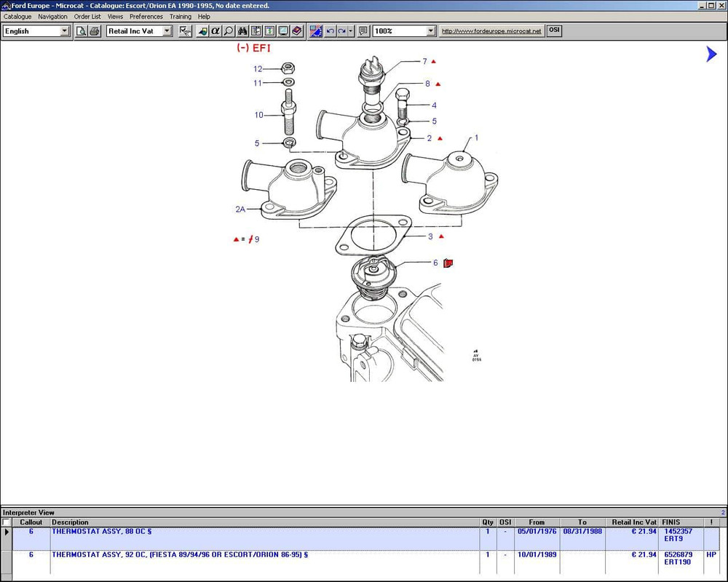Click the FINIS number 1452357
Viewport: 728px width, 582px height.
coord(678,531)
